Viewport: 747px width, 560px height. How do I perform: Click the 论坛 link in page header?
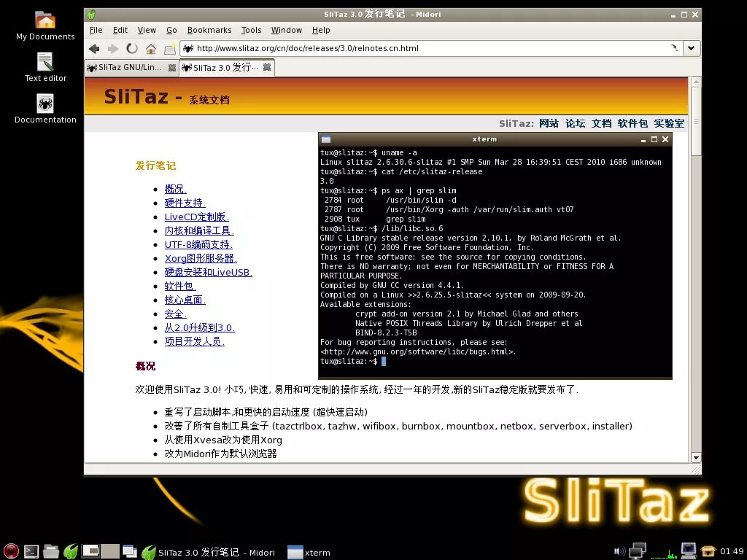coord(575,123)
